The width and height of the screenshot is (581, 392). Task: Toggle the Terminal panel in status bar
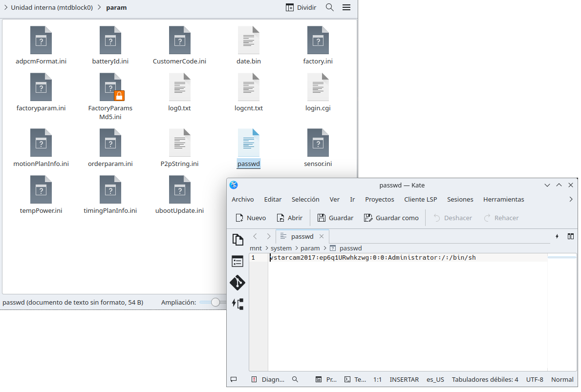point(355,379)
